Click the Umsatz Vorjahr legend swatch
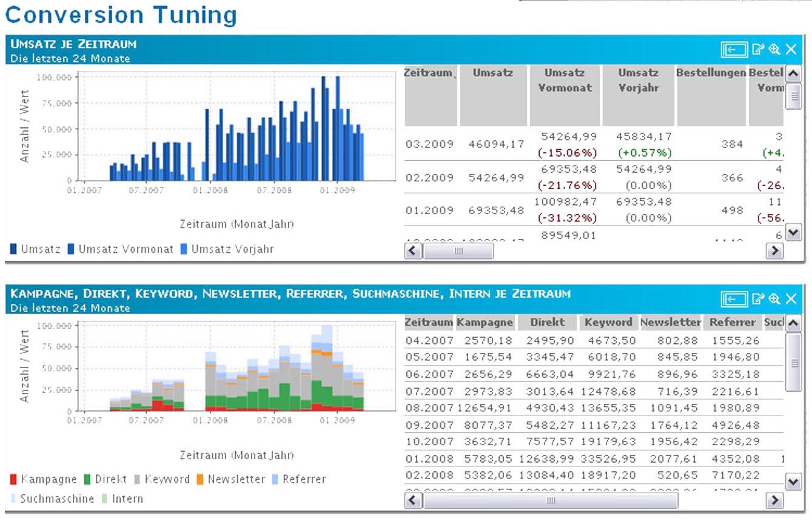 click(184, 249)
